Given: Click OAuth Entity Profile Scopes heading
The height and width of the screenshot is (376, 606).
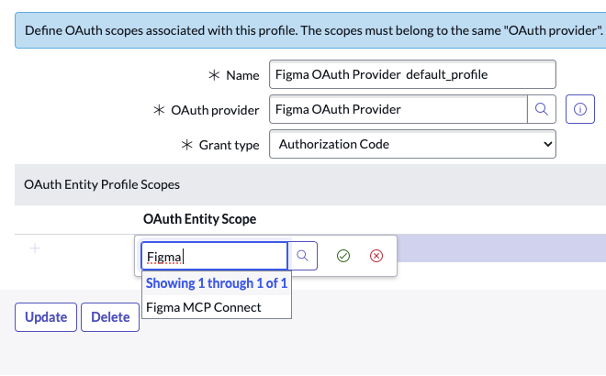Looking at the screenshot, I should click(102, 185).
